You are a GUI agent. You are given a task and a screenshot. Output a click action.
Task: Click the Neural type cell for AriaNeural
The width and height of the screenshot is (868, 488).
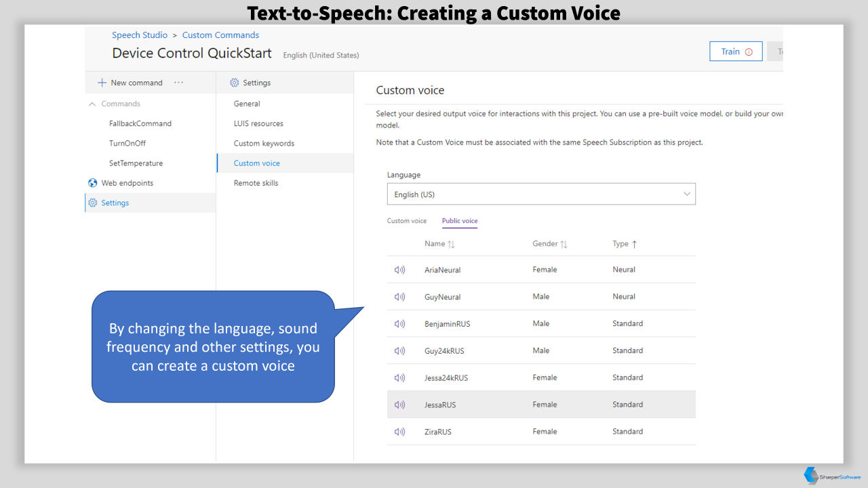[624, 270]
